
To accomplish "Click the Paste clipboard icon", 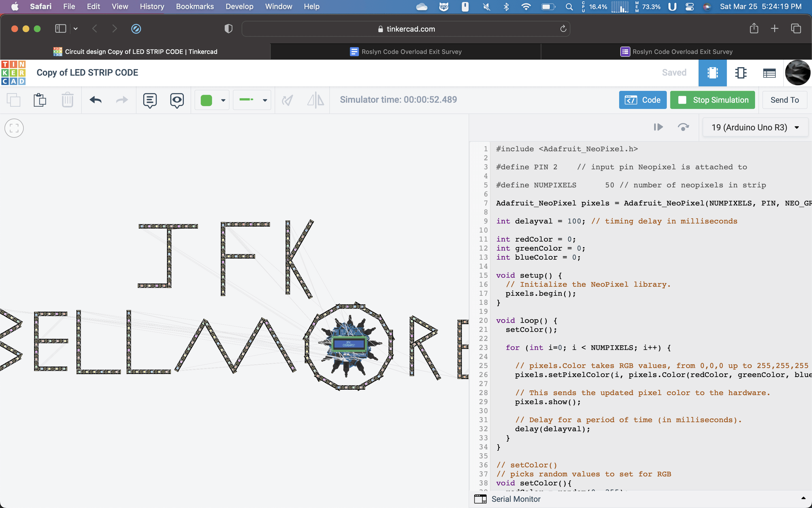I will point(40,100).
